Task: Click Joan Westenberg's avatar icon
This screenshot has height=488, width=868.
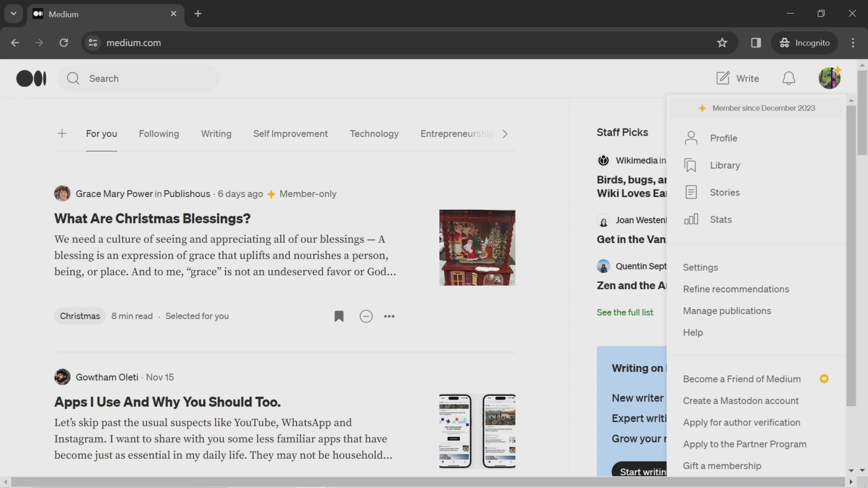Action: click(604, 220)
